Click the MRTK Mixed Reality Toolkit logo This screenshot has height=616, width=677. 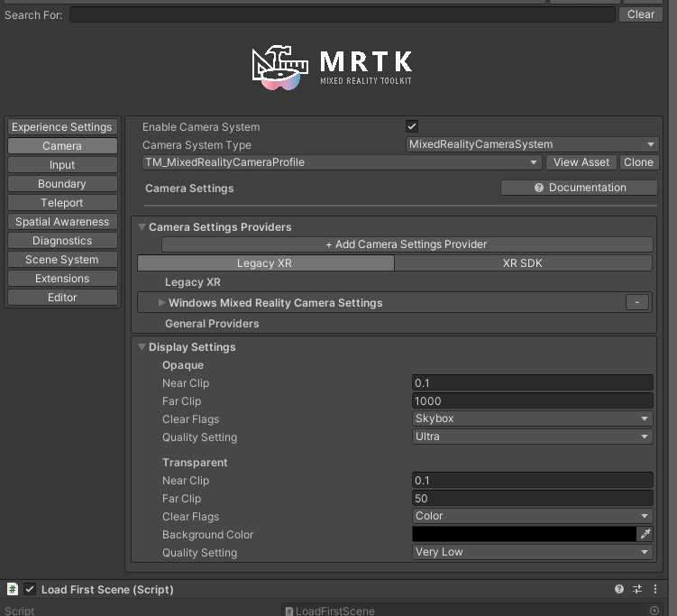click(x=332, y=68)
